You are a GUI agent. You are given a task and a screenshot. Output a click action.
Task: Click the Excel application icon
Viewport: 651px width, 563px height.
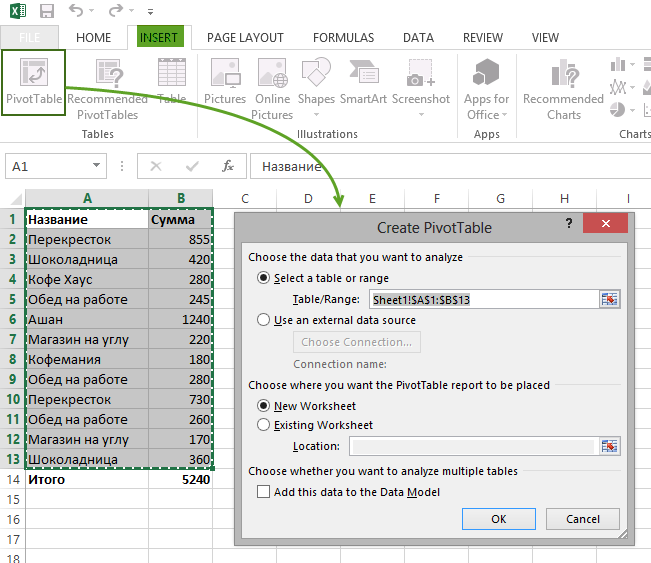click(18, 10)
